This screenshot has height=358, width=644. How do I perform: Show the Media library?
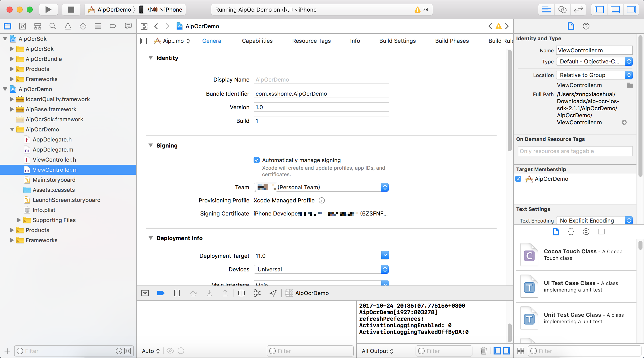click(x=601, y=232)
